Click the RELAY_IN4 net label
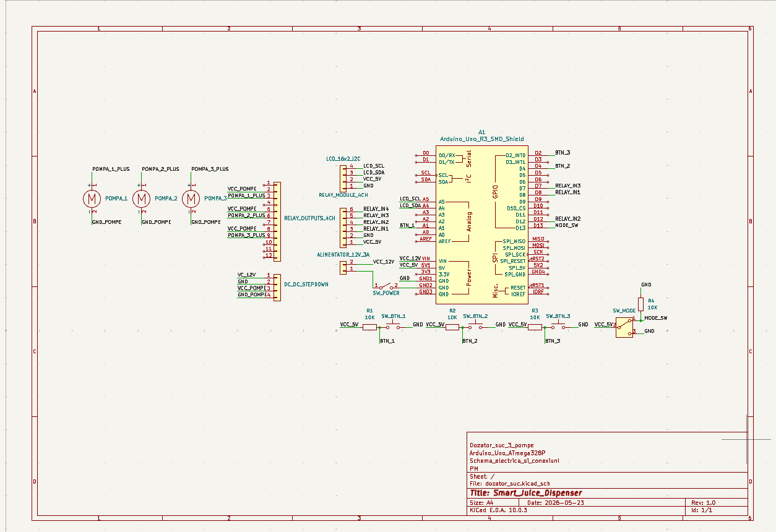 (376, 209)
